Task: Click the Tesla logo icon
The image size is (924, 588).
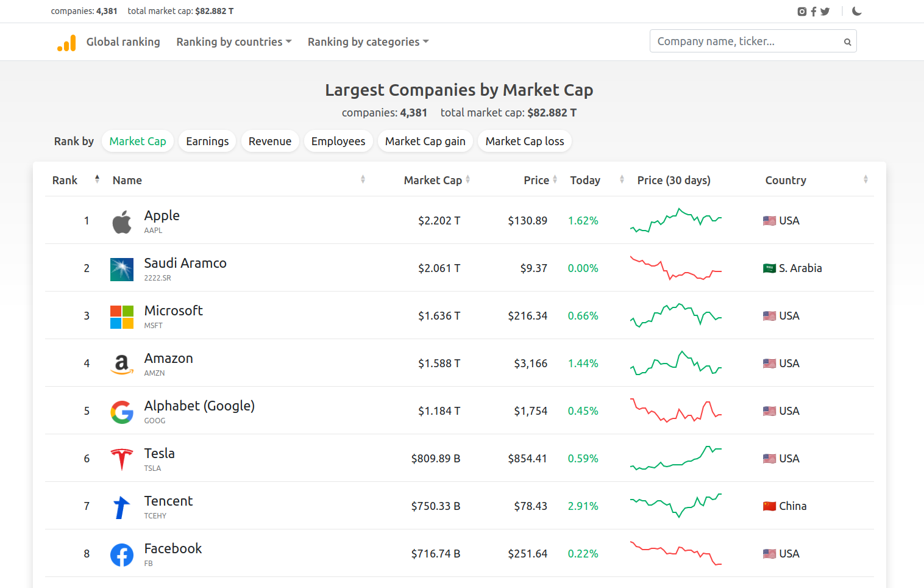Action: coord(122,458)
